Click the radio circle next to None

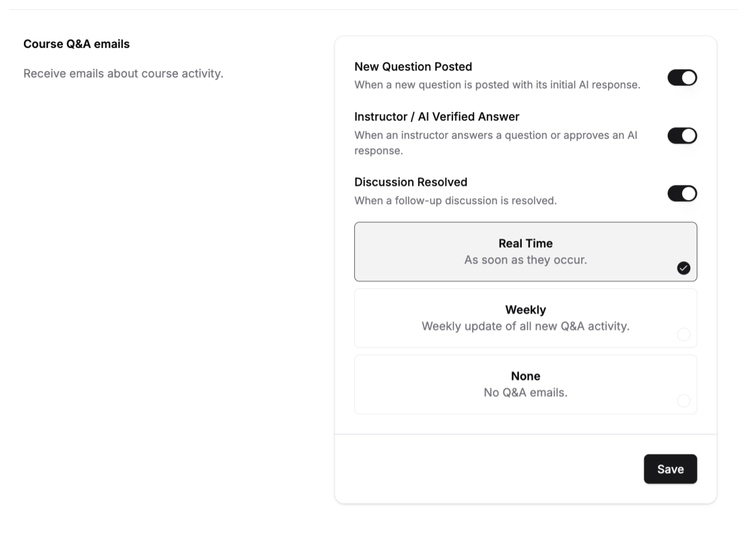pyautogui.click(x=684, y=401)
